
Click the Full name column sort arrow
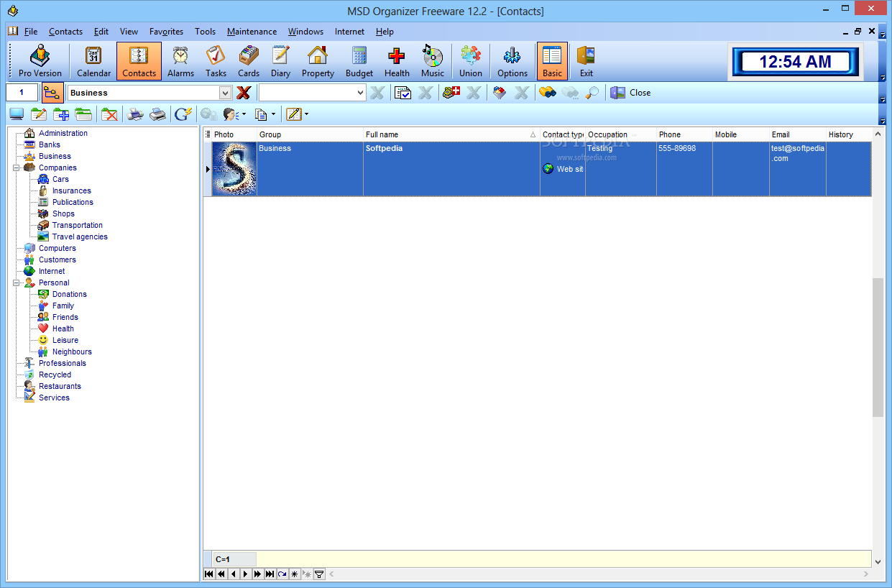pos(533,134)
